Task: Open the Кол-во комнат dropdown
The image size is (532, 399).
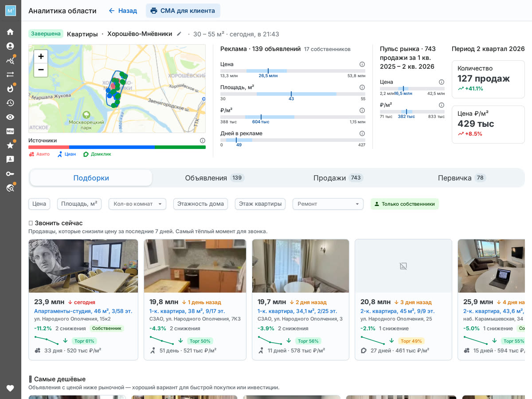Action: [x=137, y=204]
